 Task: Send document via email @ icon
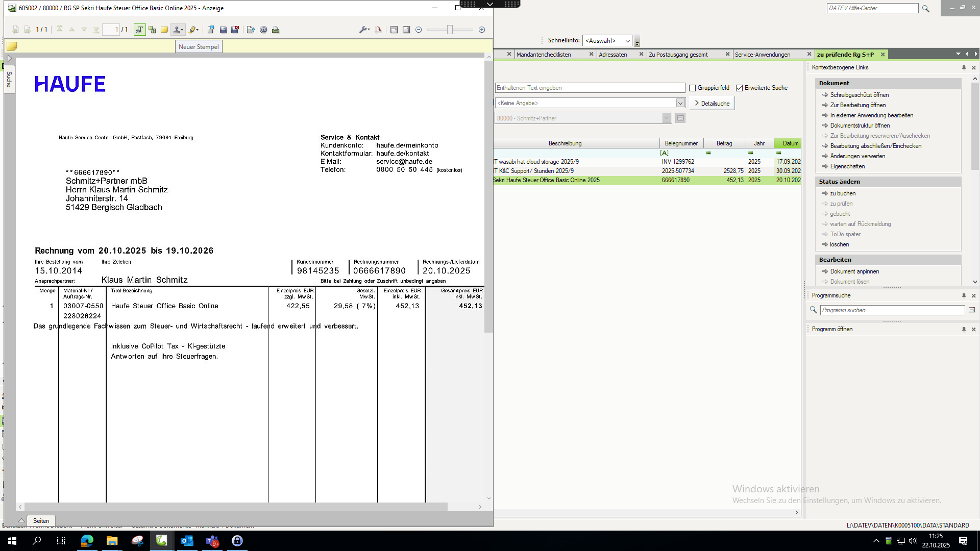coord(263,30)
